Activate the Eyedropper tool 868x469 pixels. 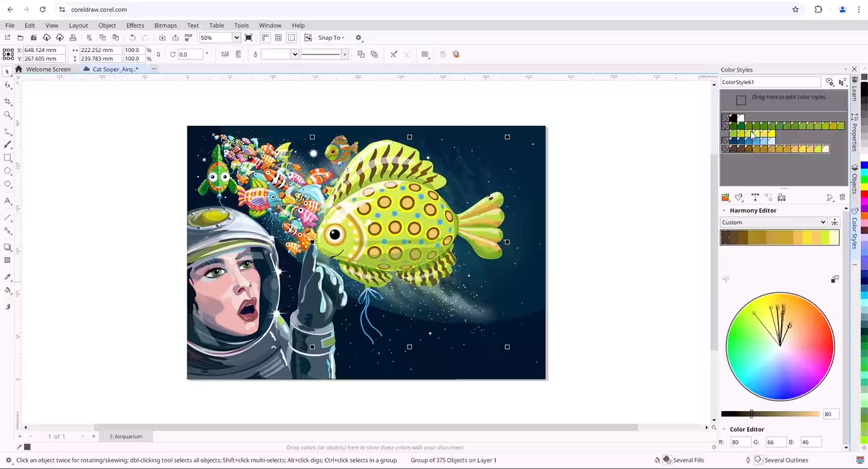pos(8,277)
